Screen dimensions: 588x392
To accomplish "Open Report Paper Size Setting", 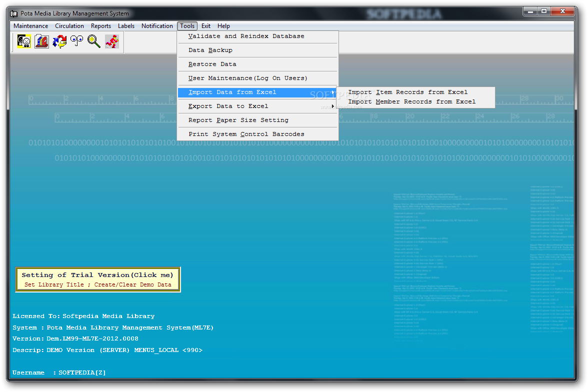I will coord(257,120).
